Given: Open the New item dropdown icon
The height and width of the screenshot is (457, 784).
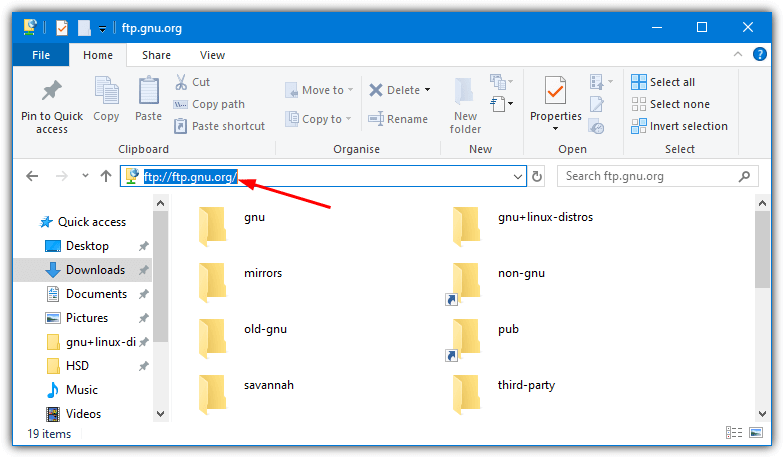Looking at the screenshot, I should coord(502,81).
